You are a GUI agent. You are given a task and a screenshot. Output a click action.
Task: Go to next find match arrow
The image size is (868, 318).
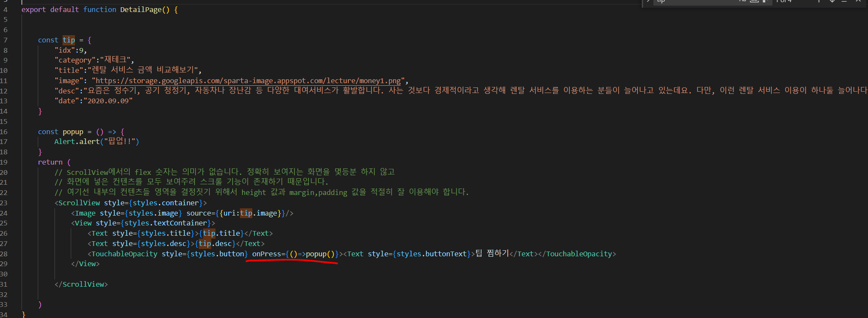[x=832, y=1]
